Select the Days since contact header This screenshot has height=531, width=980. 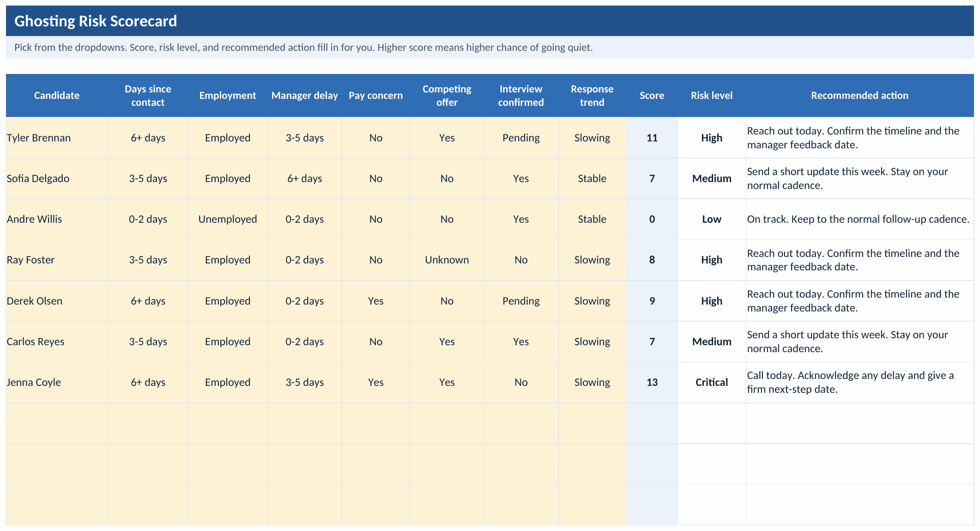148,95
